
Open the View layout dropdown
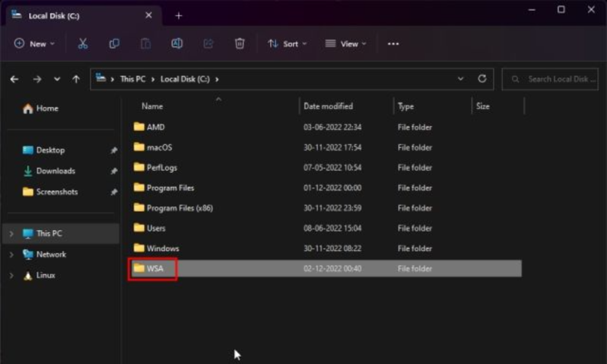[346, 44]
